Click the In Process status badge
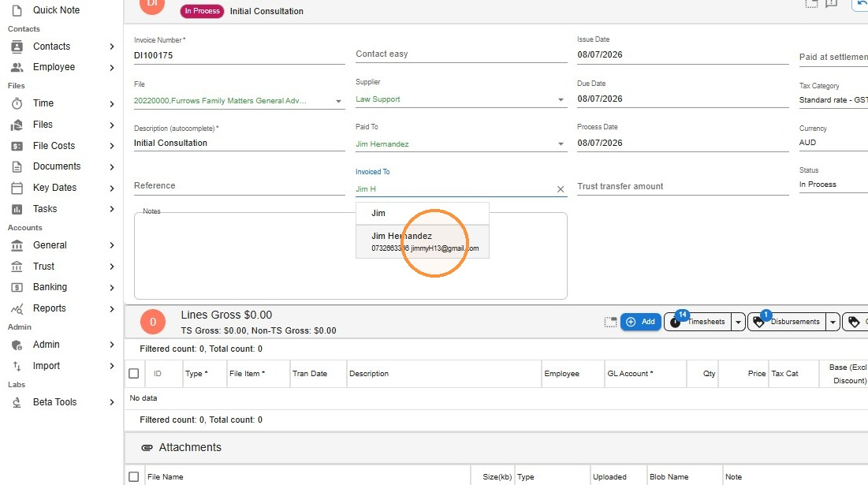868x485 pixels. click(202, 11)
